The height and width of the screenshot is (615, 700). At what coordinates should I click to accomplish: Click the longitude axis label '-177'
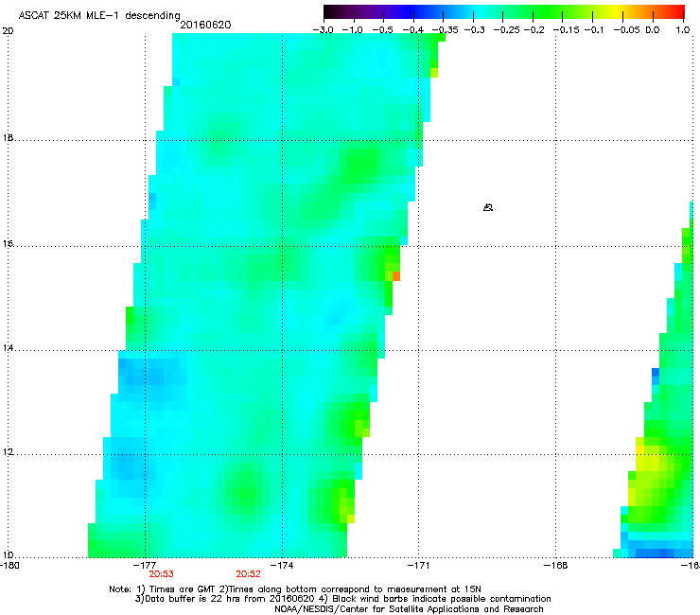point(145,566)
